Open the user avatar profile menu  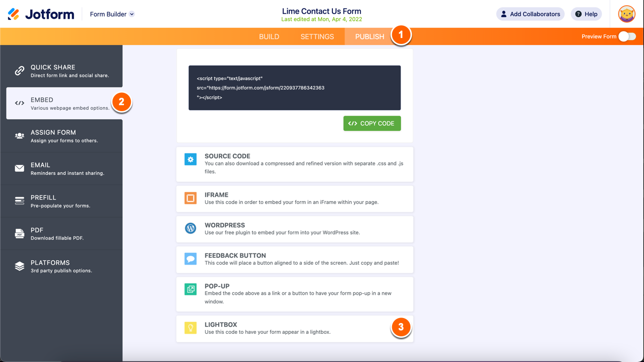point(627,14)
